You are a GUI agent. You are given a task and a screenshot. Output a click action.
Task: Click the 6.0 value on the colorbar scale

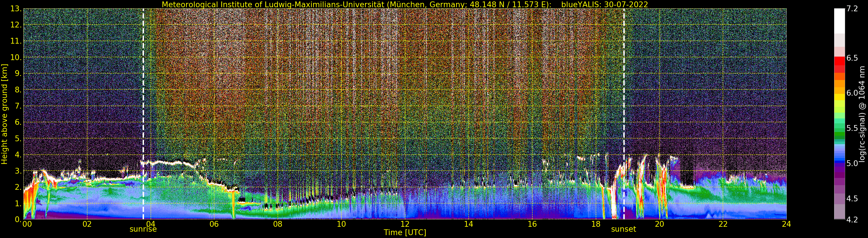coord(852,93)
